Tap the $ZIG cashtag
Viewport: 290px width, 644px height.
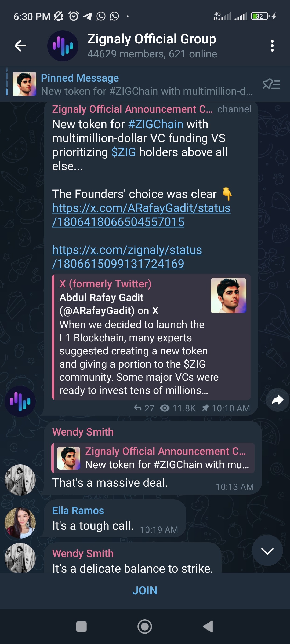[x=124, y=152]
